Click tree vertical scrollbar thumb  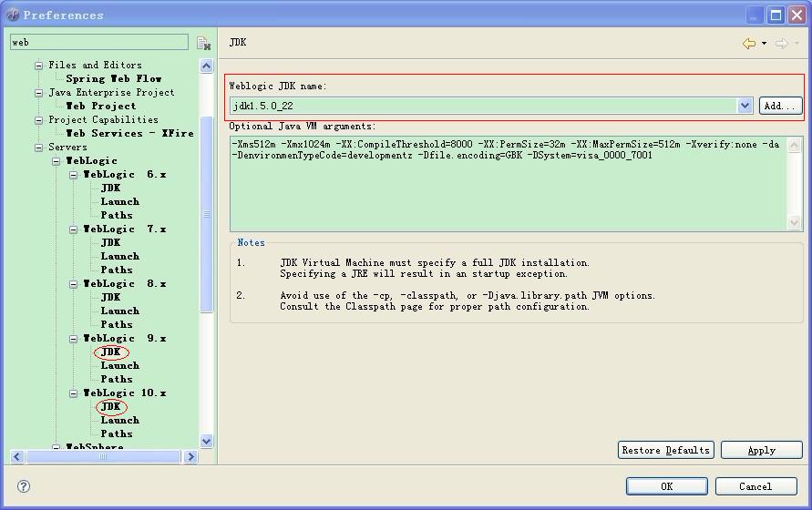(206, 214)
